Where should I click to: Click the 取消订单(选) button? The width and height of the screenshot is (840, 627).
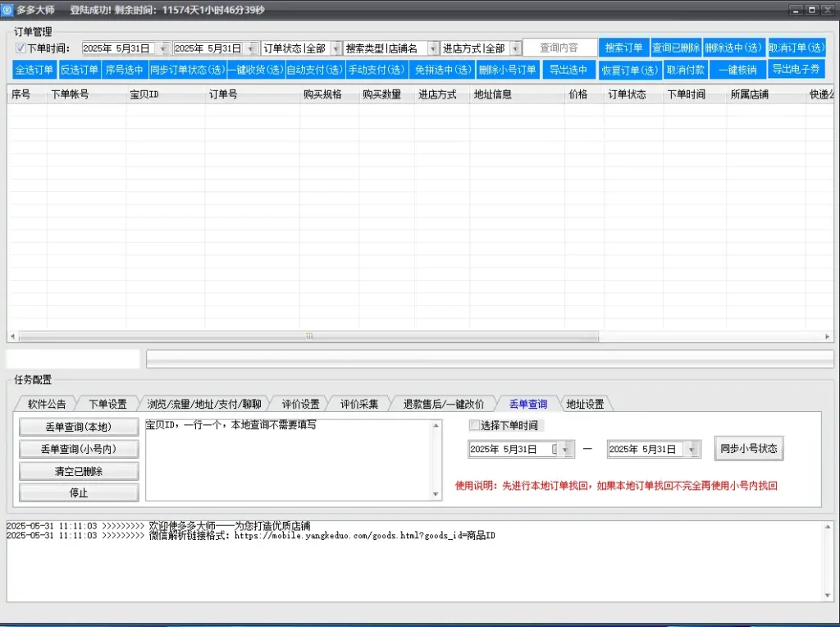click(x=797, y=48)
